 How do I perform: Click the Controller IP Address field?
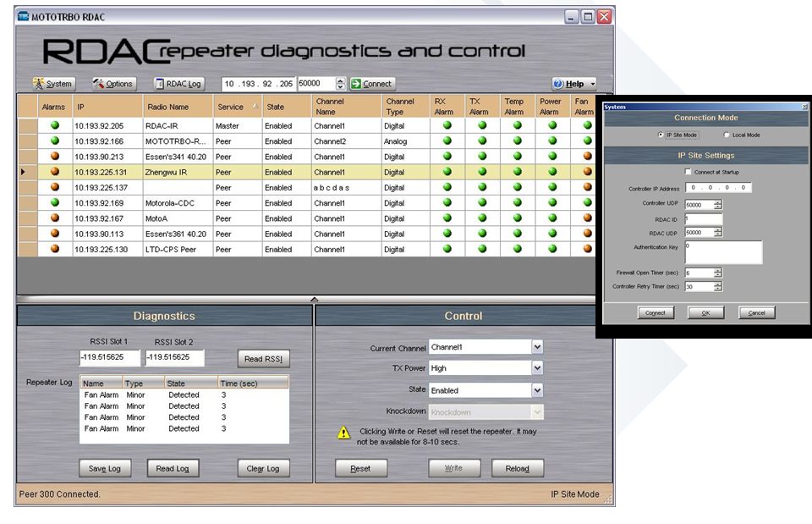[x=718, y=188]
